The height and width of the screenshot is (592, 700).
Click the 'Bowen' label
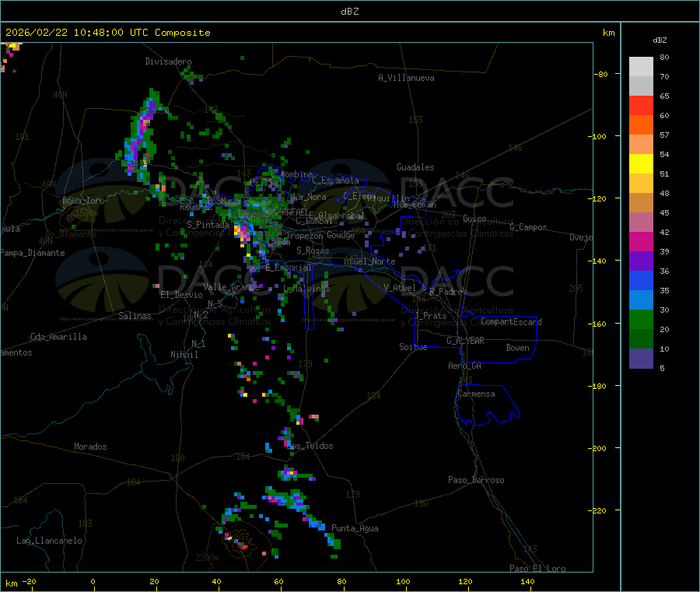click(517, 348)
